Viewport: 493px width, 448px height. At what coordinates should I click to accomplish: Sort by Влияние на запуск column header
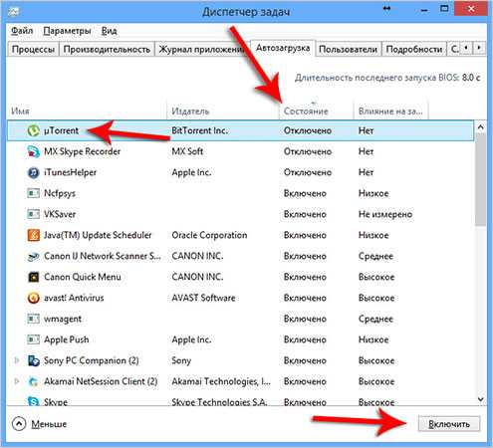click(390, 112)
